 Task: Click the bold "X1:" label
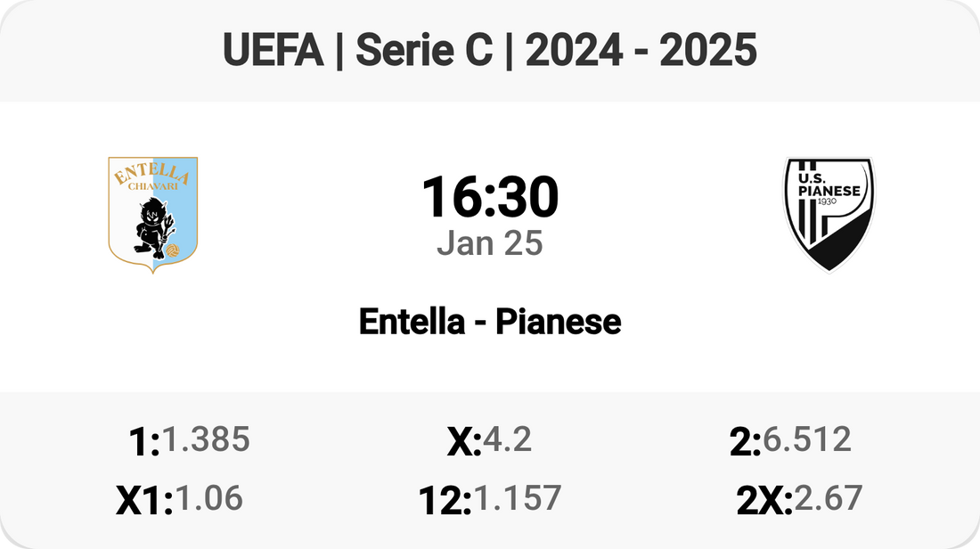point(143,501)
